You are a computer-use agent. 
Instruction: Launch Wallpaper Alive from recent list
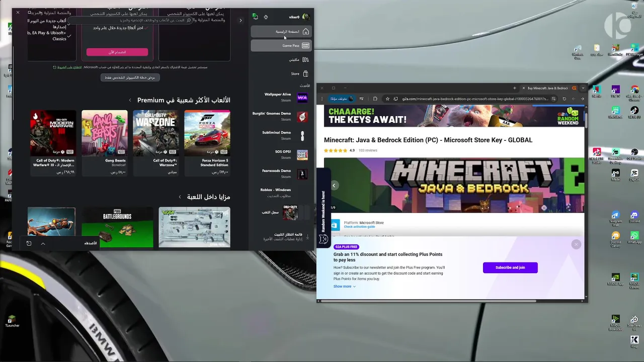pyautogui.click(x=281, y=98)
